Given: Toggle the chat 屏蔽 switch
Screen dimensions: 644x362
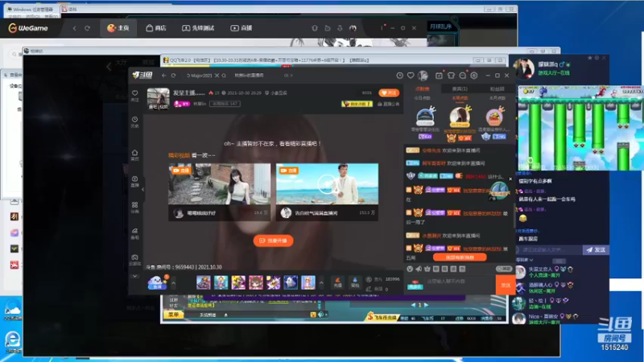Looking at the screenshot, I should (504, 269).
